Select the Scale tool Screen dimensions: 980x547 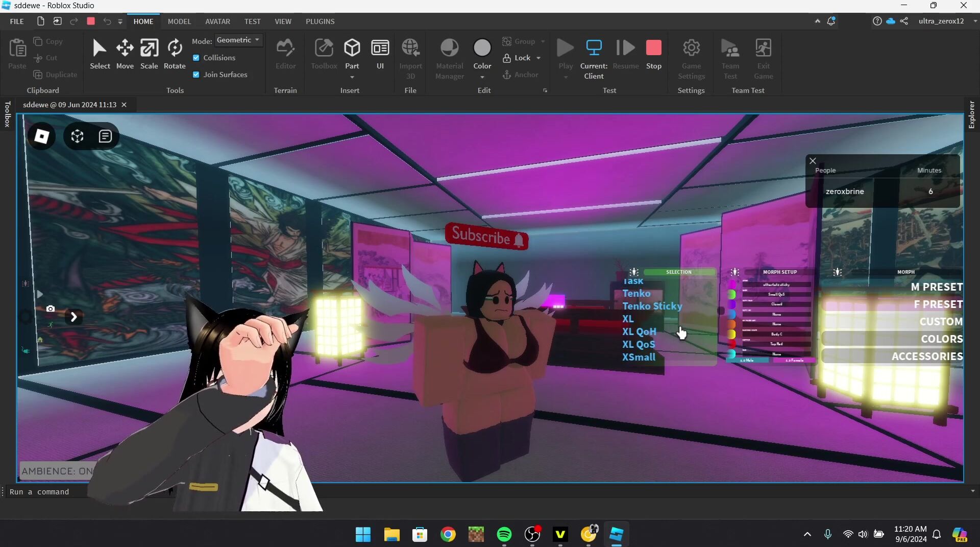[x=149, y=54]
